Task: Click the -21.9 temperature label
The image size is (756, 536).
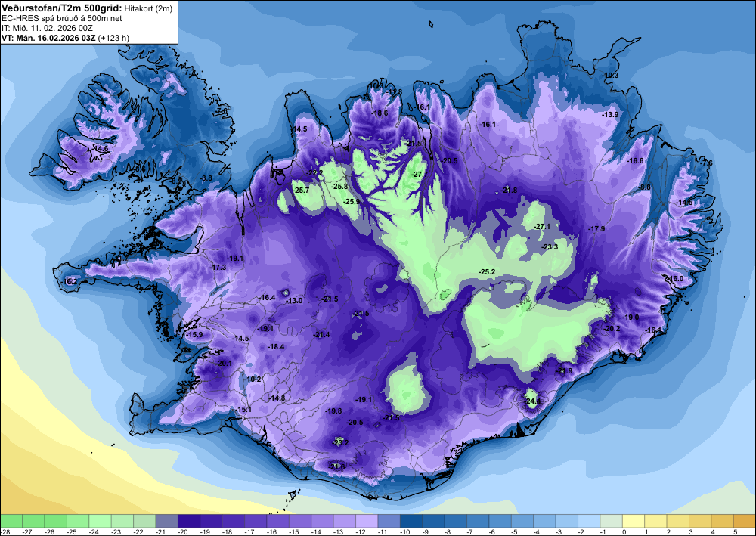Action: 564,370
